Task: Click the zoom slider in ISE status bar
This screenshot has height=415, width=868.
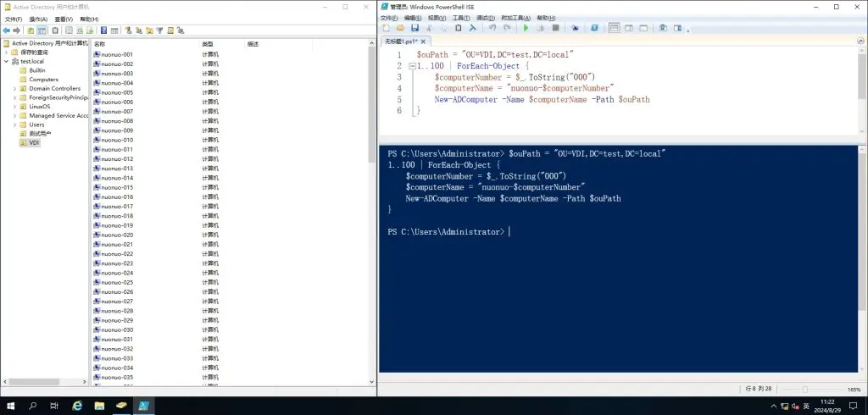Action: tap(805, 389)
